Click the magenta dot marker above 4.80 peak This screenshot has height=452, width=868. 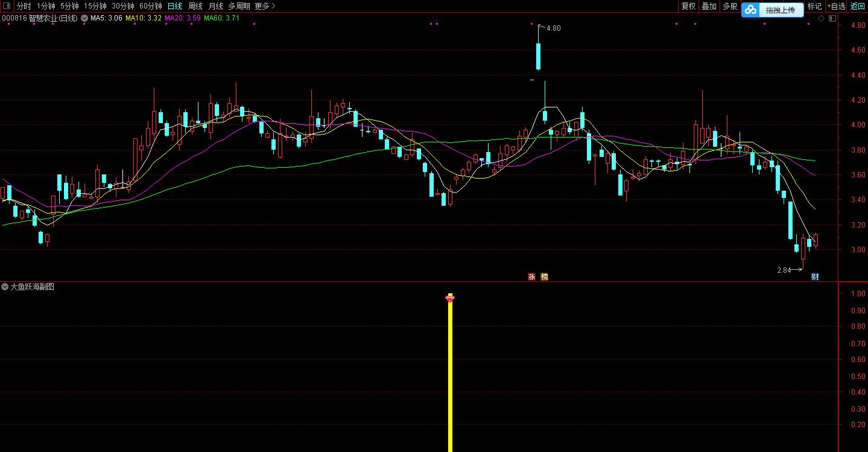pos(531,24)
